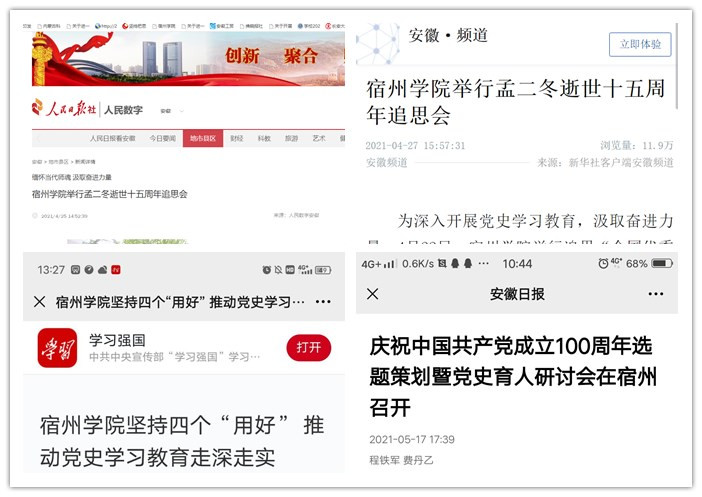Open the 学习强国 red app icon
702x497 pixels.
[57, 348]
